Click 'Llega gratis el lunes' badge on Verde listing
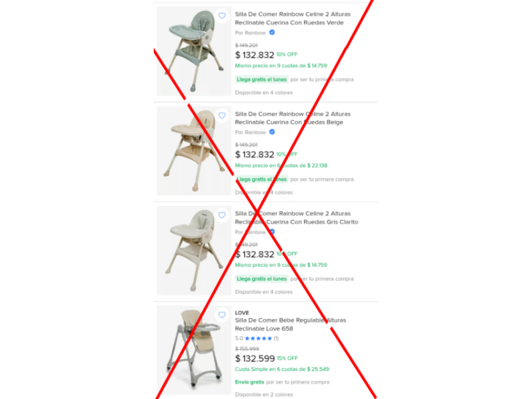The width and height of the screenshot is (532, 399). [262, 79]
